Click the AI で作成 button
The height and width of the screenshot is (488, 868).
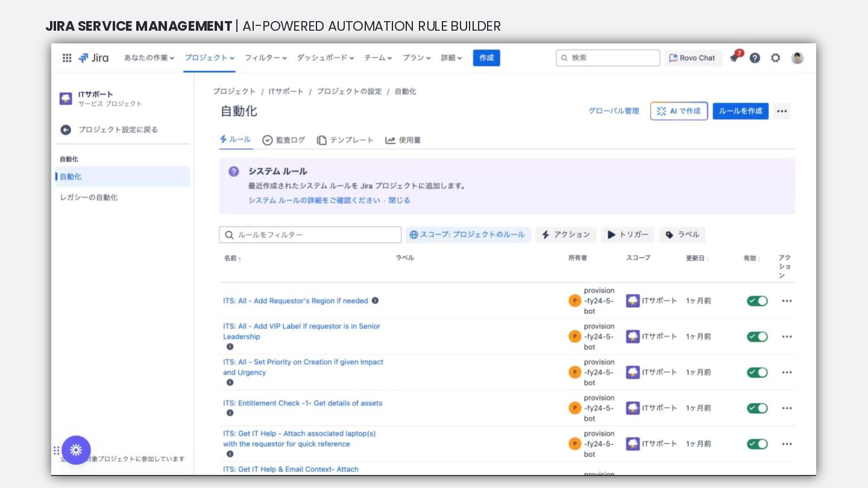pos(679,111)
